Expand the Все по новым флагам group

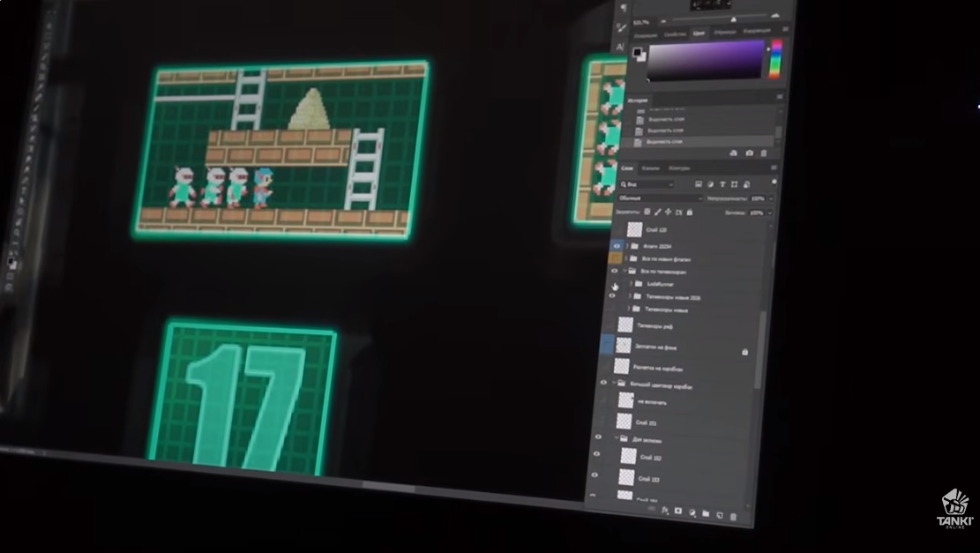(626, 258)
